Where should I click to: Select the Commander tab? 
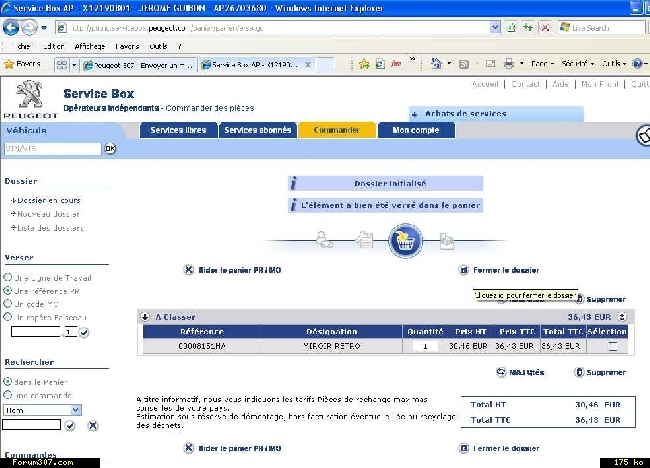click(337, 130)
